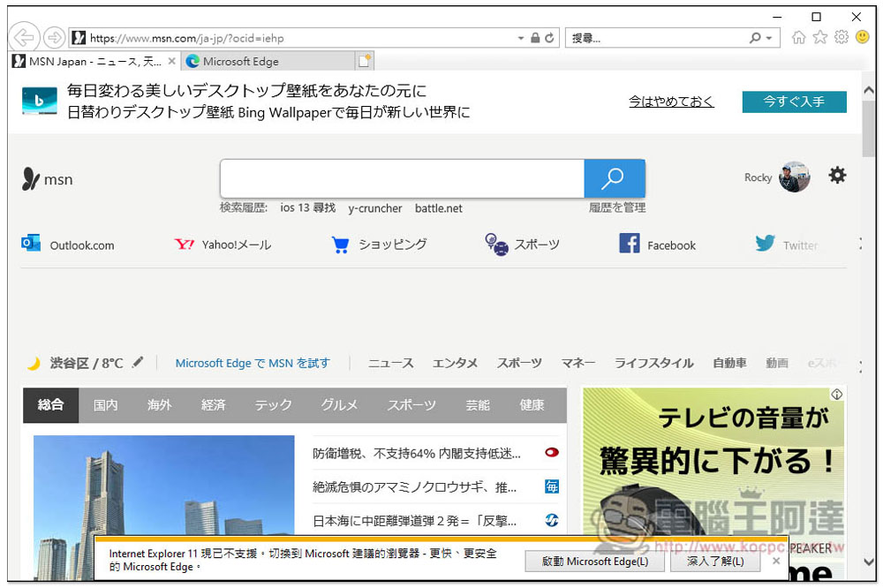Select search history item y-cruncher

375,208
